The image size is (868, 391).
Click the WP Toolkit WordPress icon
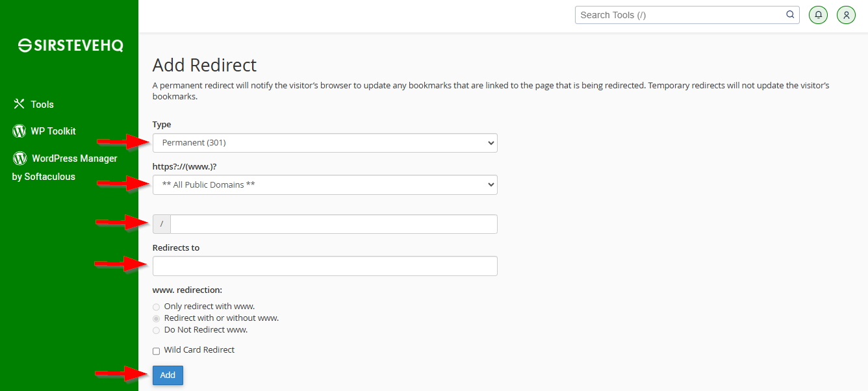tap(19, 131)
